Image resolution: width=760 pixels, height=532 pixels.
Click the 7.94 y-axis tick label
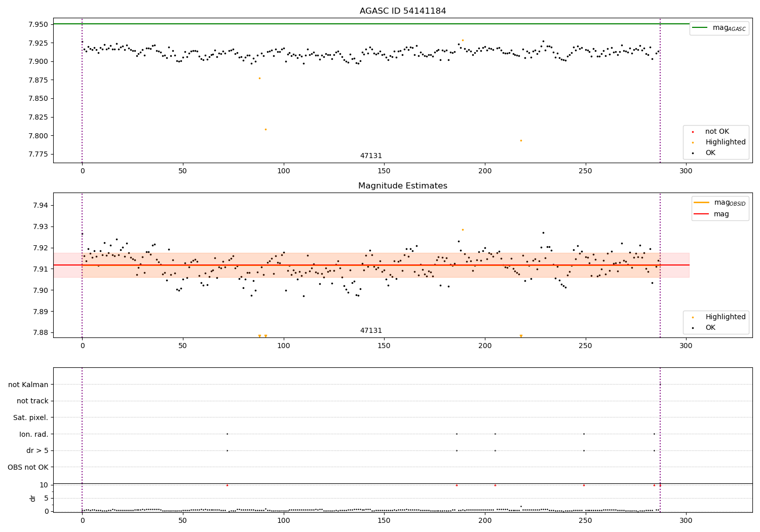41,205
